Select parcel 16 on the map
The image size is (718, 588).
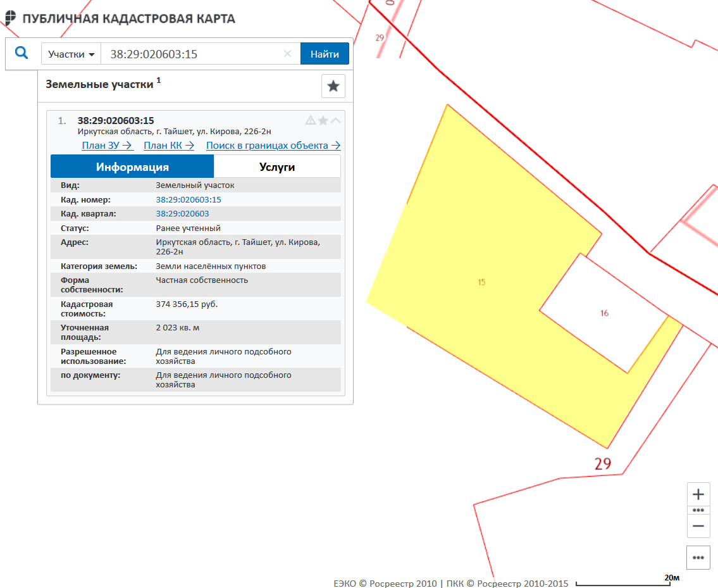click(604, 313)
